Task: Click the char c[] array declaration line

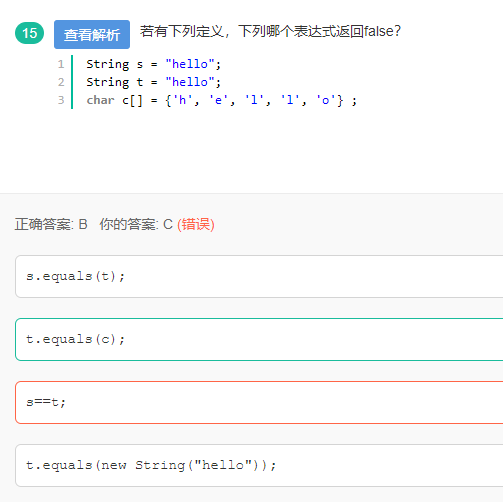Action: tap(221, 100)
